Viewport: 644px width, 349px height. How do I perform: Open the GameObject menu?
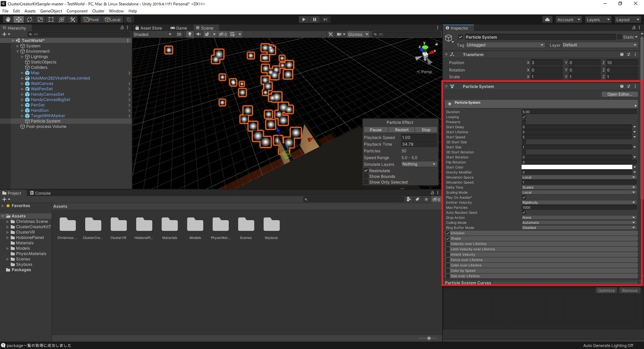pyautogui.click(x=51, y=11)
